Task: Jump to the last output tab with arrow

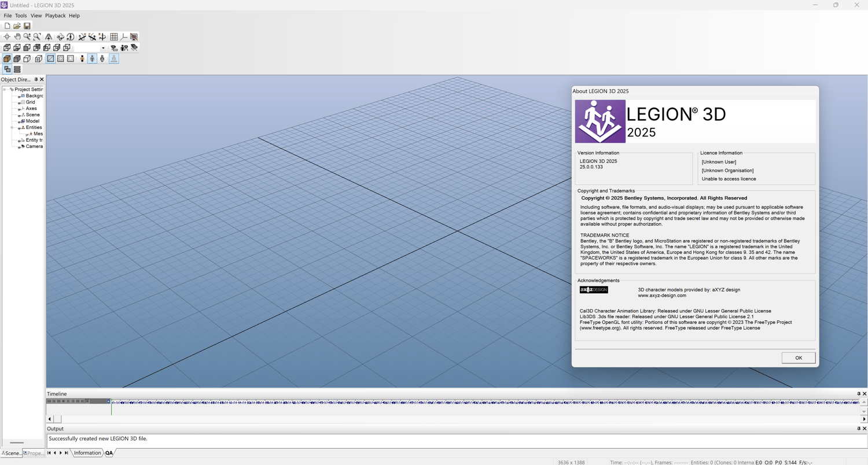Action: coord(67,453)
